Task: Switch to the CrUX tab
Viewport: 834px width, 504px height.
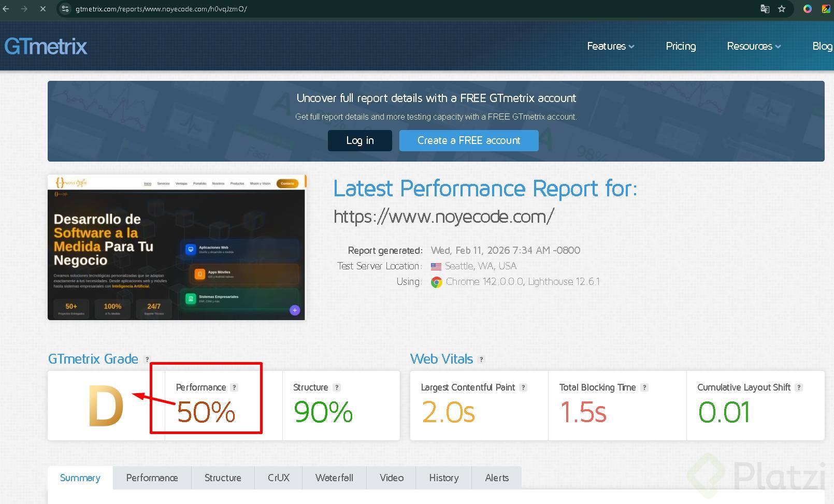Action: 279,478
